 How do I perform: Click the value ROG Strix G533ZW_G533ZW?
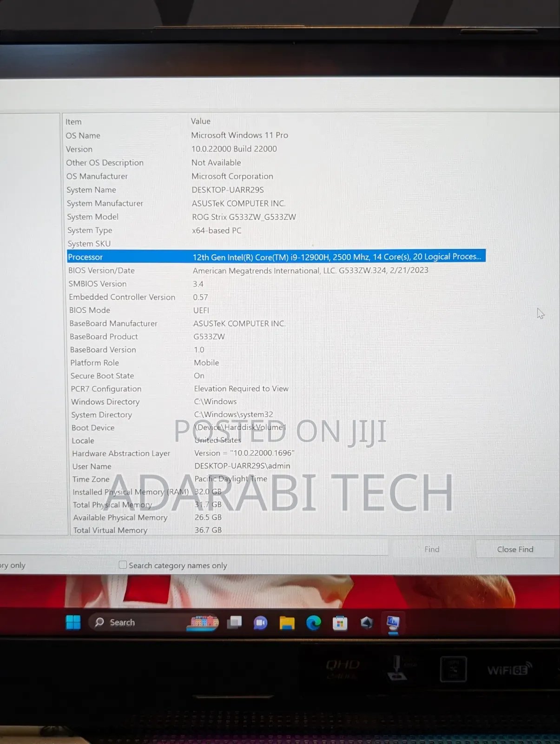pos(244,217)
